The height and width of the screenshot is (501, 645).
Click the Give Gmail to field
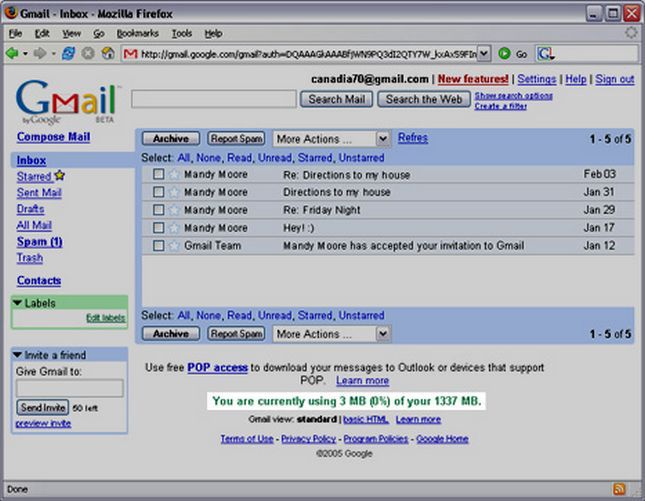pos(70,388)
